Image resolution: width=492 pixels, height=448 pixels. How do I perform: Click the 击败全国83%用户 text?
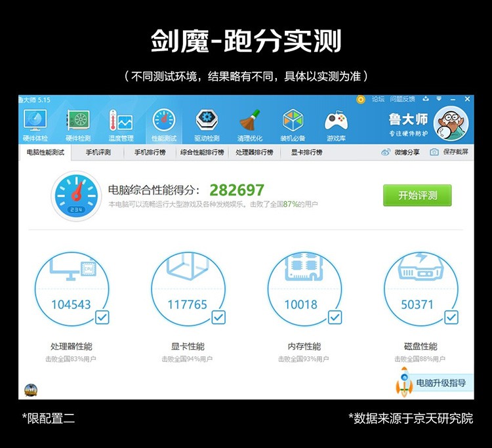coord(71,359)
